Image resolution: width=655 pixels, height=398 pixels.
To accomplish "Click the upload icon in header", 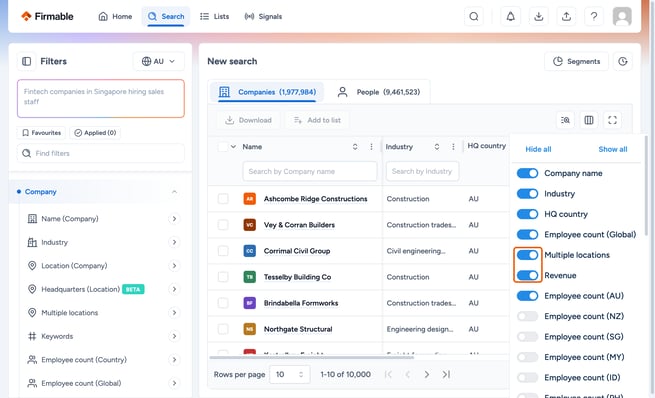I will pyautogui.click(x=566, y=16).
